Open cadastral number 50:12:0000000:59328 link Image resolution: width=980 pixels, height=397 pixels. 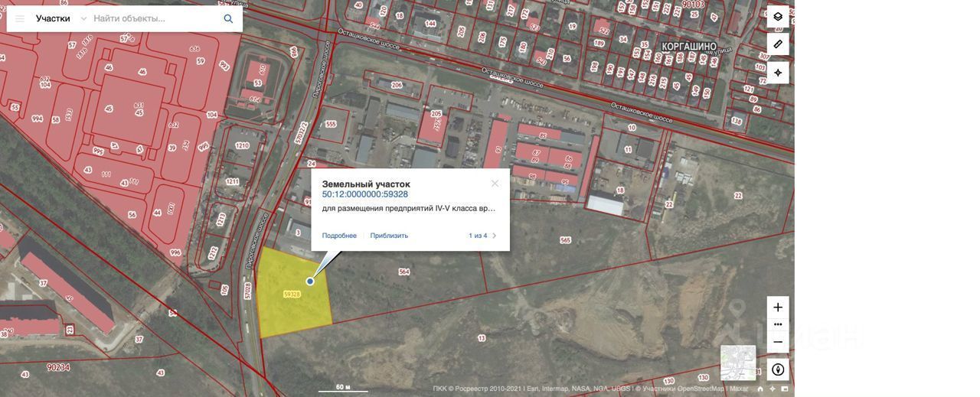[x=364, y=194]
